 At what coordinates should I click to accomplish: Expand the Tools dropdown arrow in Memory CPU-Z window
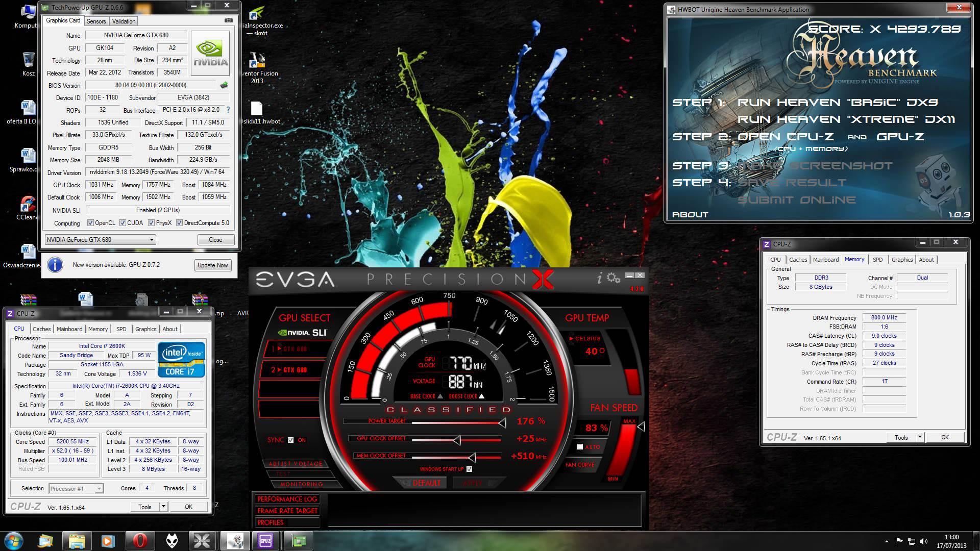click(x=920, y=437)
